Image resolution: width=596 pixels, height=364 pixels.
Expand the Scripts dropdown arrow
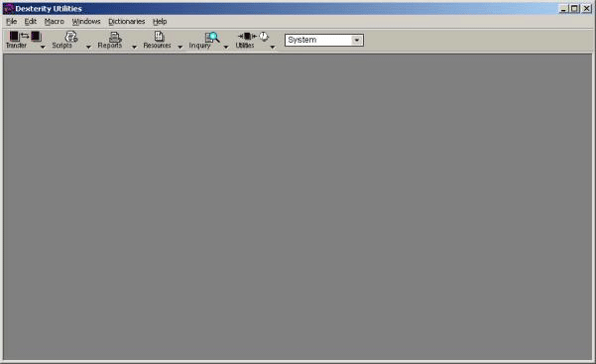coord(88,47)
